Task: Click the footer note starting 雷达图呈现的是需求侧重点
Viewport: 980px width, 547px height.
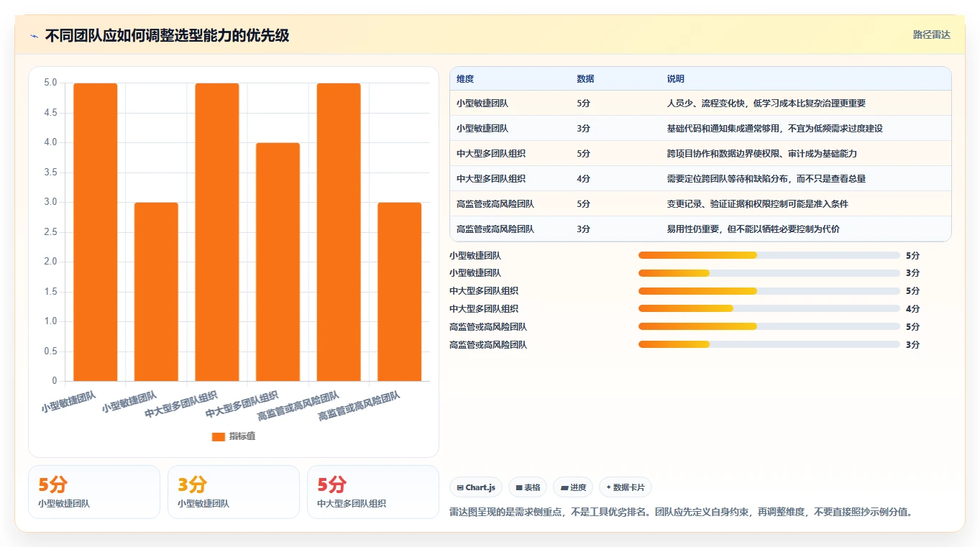Action: point(681,512)
